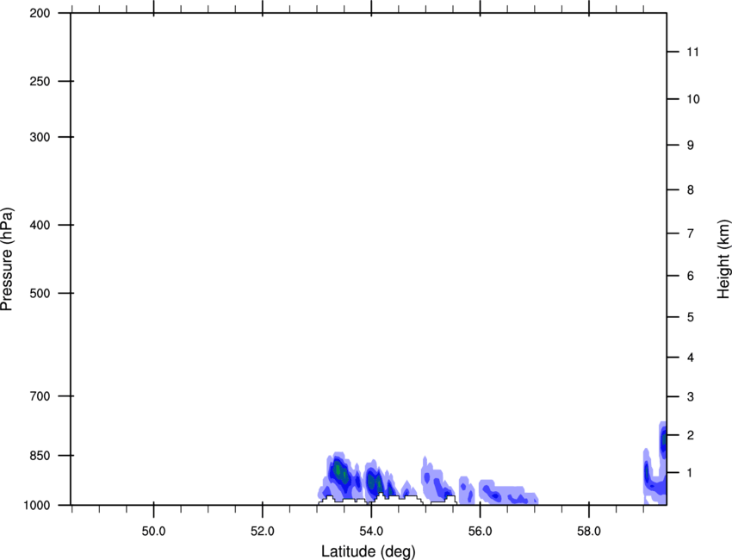Select the 52.0 latitude tick label
The image size is (732, 560).
(x=262, y=528)
